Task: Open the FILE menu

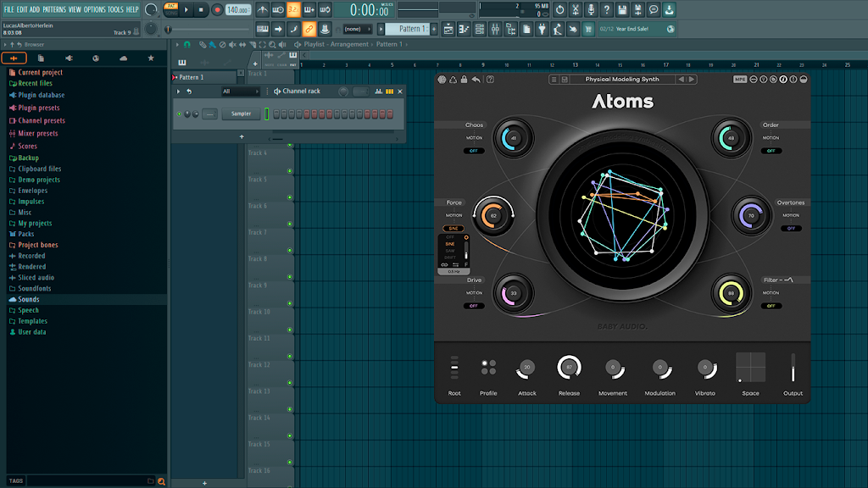Action: pyautogui.click(x=8, y=9)
